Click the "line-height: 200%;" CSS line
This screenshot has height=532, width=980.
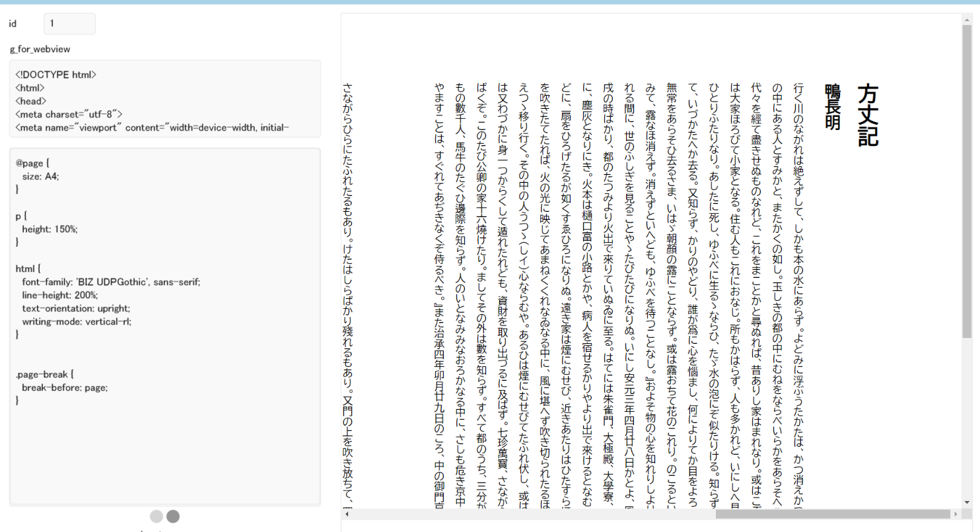tap(60, 295)
